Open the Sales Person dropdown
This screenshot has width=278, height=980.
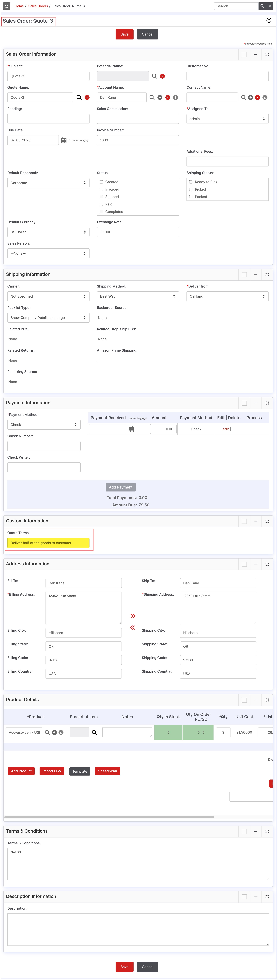pos(48,253)
